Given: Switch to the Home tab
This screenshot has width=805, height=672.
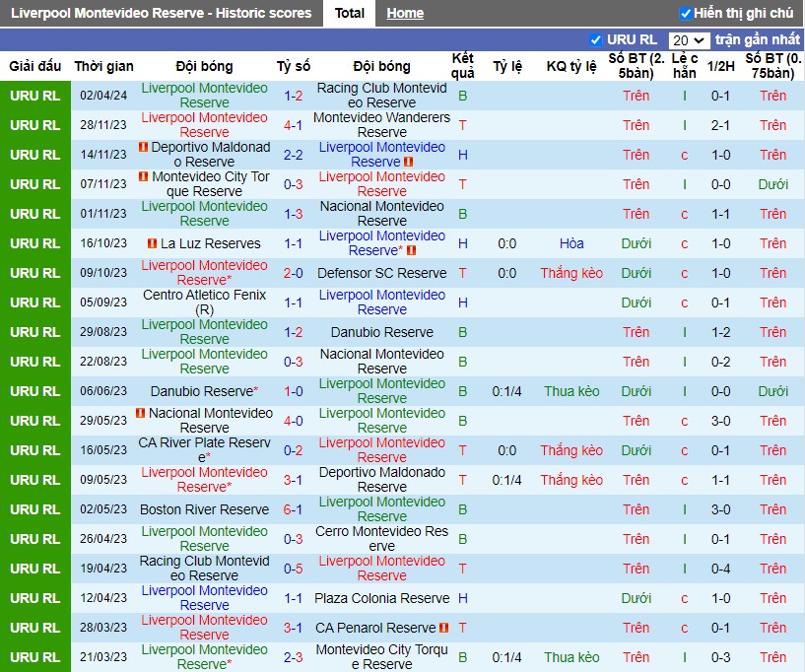Looking at the screenshot, I should (405, 14).
